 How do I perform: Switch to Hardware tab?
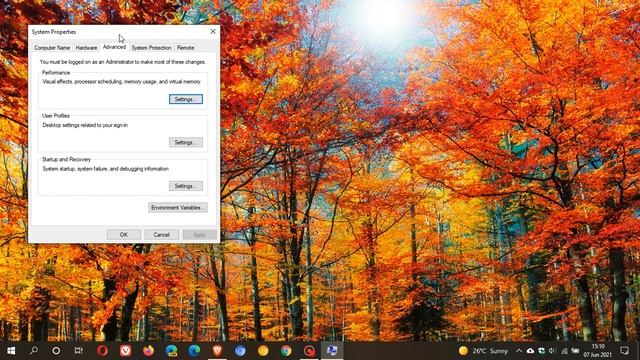[87, 48]
